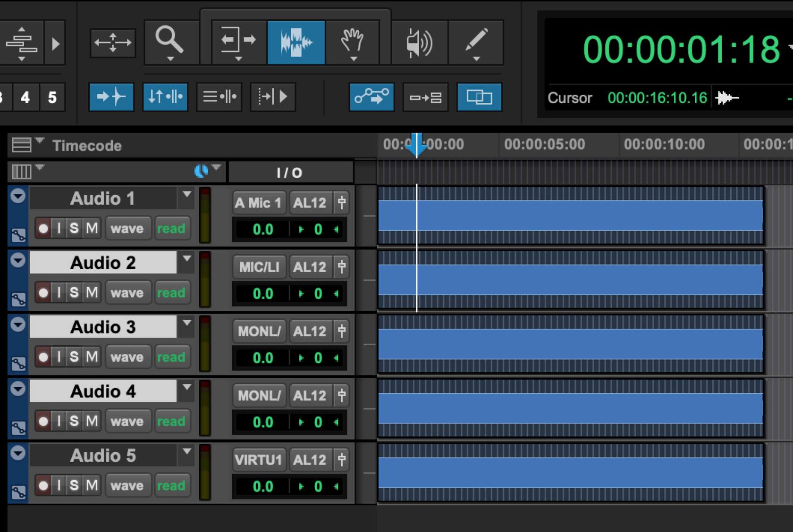This screenshot has height=532, width=793.
Task: Activate the Selector waveform tool
Action: pos(296,42)
